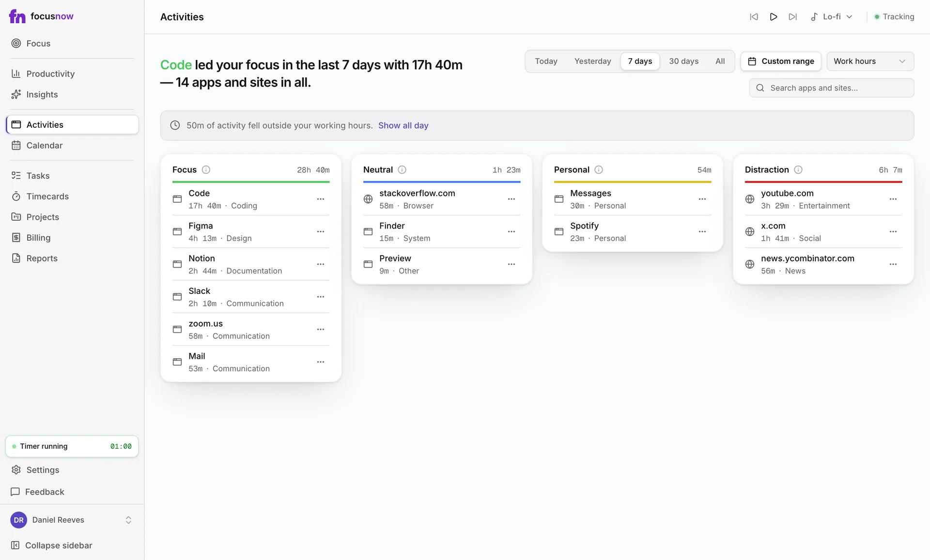Open Projects in sidebar
Image resolution: width=930 pixels, height=560 pixels.
[72, 217]
